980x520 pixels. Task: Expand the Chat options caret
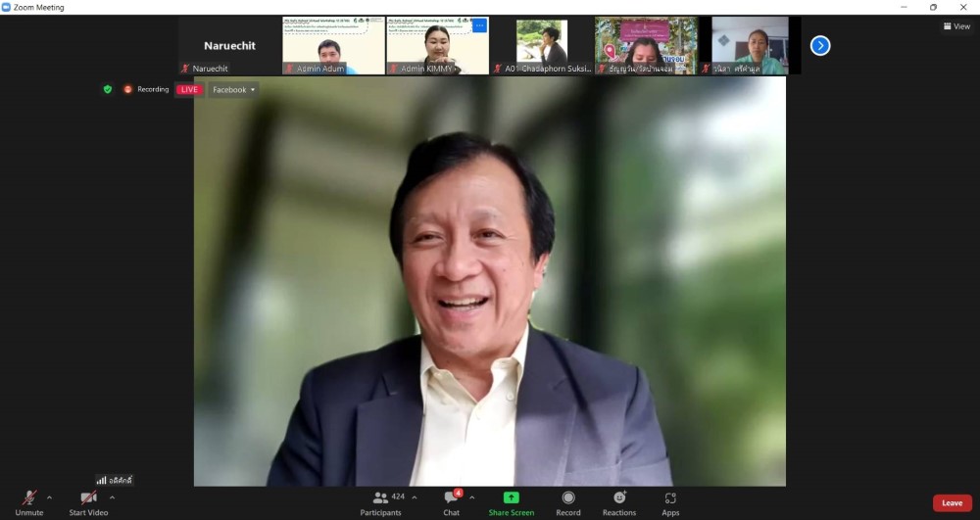(471, 497)
